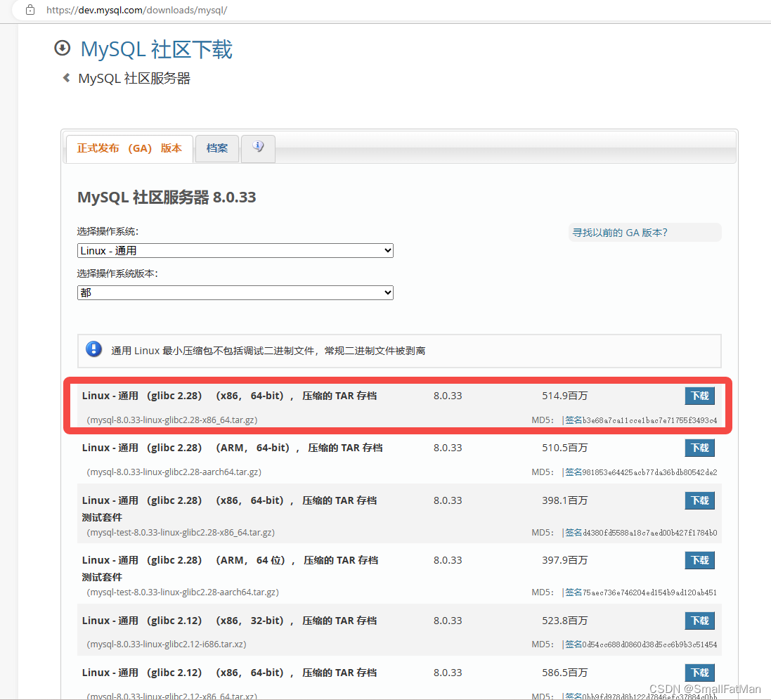The height and width of the screenshot is (700, 771).
Task: Click the 选择操作系统: label
Action: click(108, 231)
